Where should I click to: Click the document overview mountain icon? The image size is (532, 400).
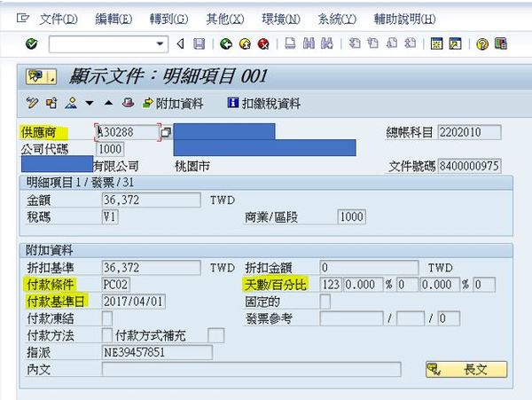click(71, 103)
